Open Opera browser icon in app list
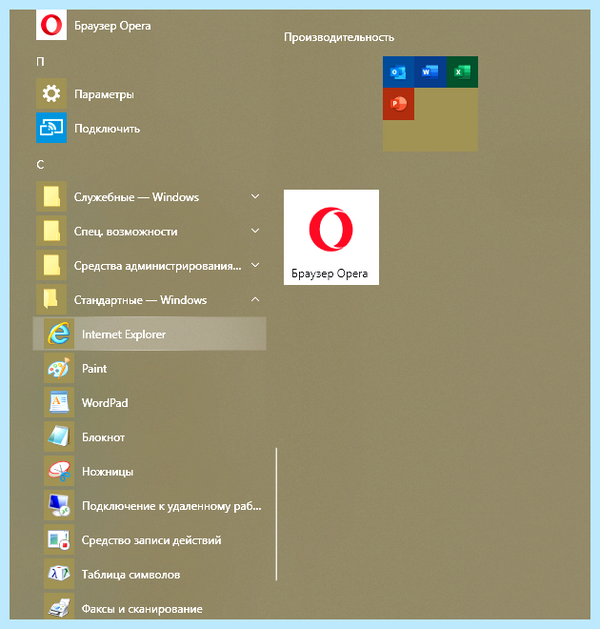Image resolution: width=600 pixels, height=629 pixels. [51, 25]
